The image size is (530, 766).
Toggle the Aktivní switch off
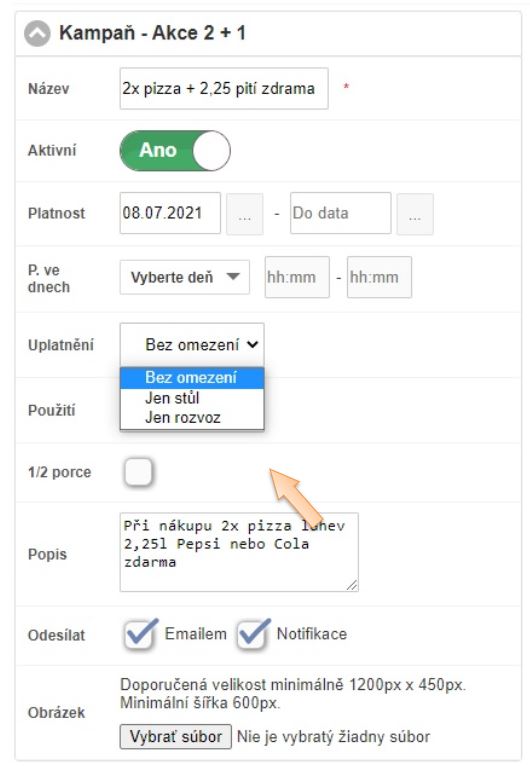click(175, 150)
